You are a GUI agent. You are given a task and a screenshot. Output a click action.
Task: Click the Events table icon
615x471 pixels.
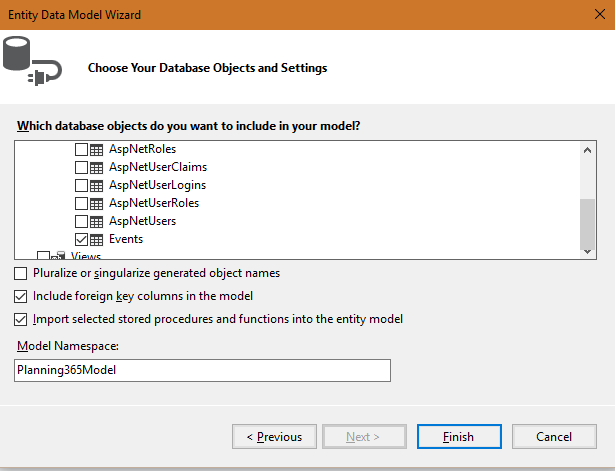[97, 239]
